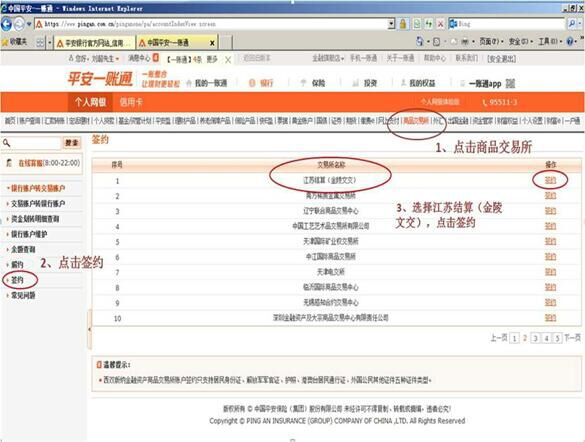Click the 银行 coin icon in main menu

point(252,83)
